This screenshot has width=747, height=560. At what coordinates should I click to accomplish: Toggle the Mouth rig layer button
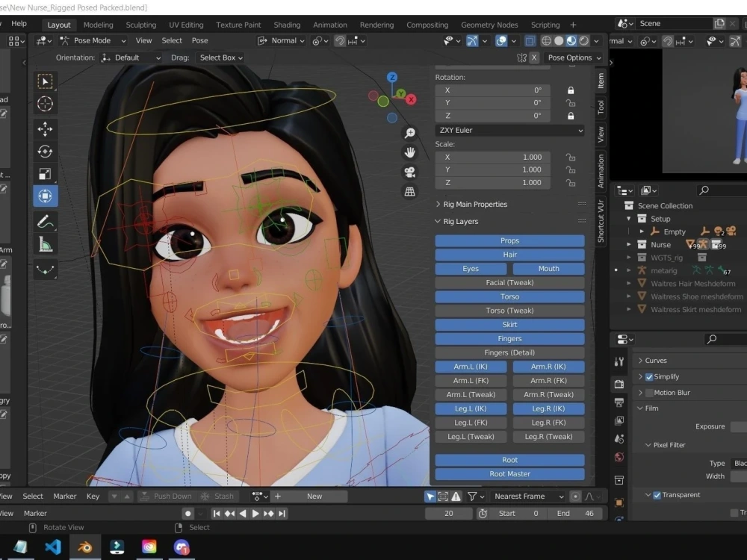coord(549,269)
